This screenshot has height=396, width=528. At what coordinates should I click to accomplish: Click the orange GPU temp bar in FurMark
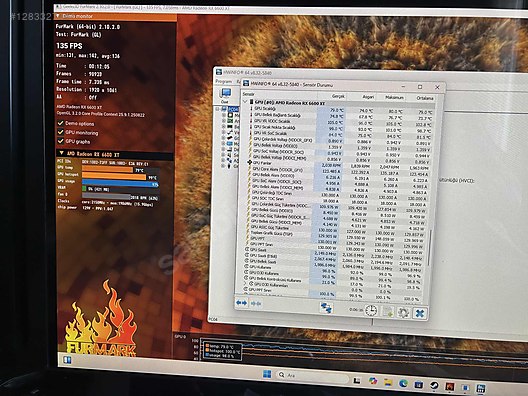(107, 169)
